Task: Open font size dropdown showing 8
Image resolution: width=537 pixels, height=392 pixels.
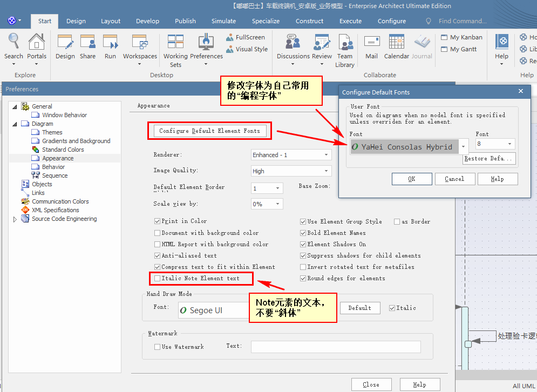Action: click(495, 144)
